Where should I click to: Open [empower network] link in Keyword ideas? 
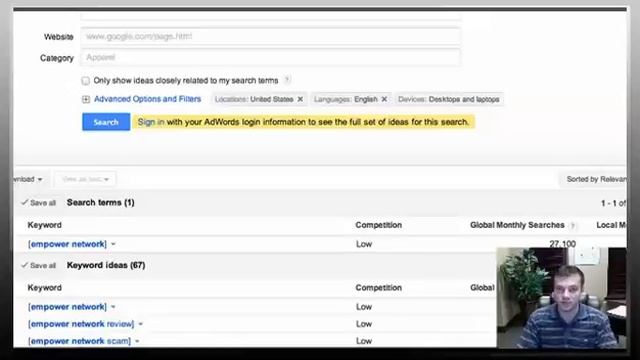click(x=67, y=307)
